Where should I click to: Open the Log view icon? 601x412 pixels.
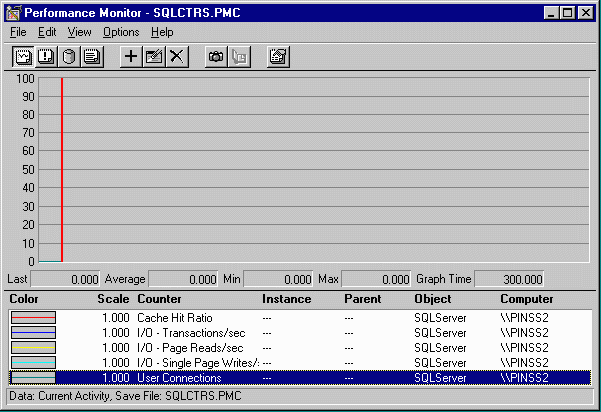click(x=68, y=56)
